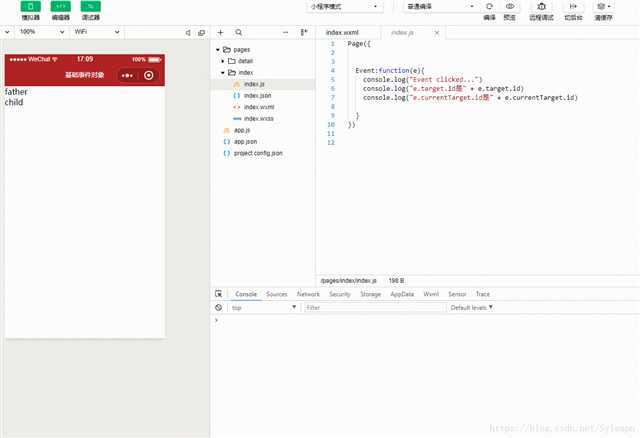Image resolution: width=640 pixels, height=438 pixels.
Task: Open the simulator capsule three-dots menu
Action: (x=127, y=76)
